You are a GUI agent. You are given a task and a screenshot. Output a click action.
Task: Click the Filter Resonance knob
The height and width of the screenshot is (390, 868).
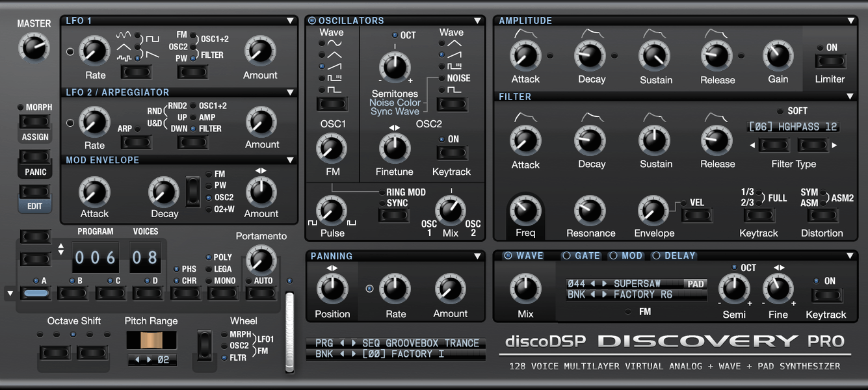point(590,210)
